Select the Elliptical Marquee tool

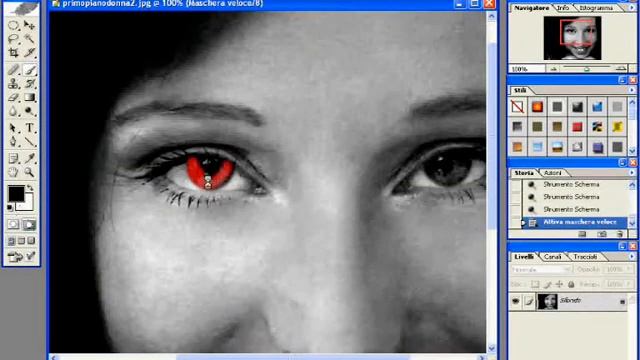tap(13, 25)
